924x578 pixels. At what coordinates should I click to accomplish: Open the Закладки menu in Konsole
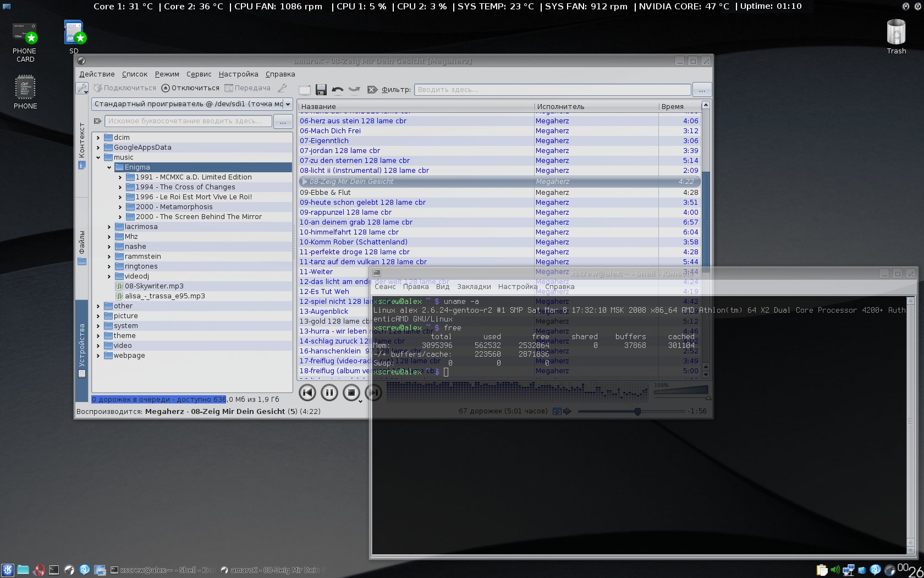click(x=474, y=287)
